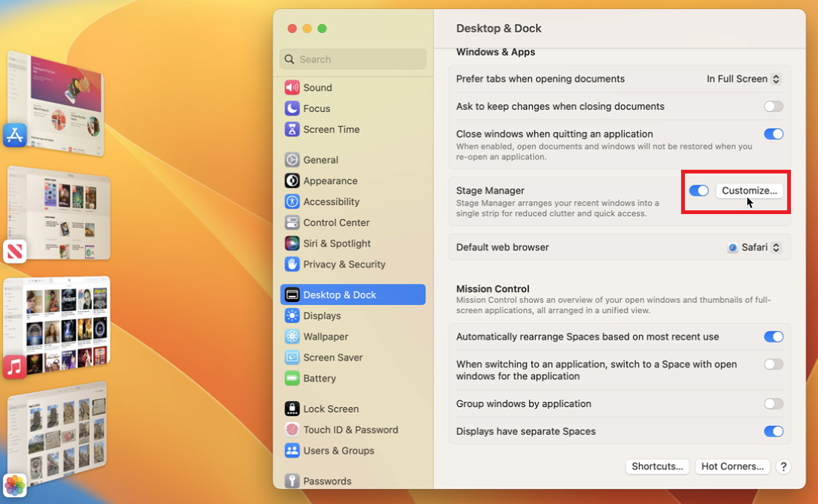This screenshot has height=504, width=818.
Task: Toggle Group windows by application
Action: (x=774, y=403)
